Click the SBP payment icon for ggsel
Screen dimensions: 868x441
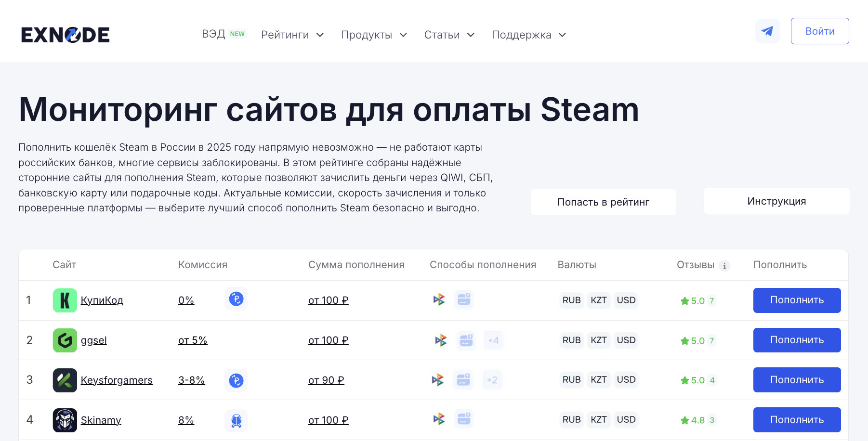[441, 340]
